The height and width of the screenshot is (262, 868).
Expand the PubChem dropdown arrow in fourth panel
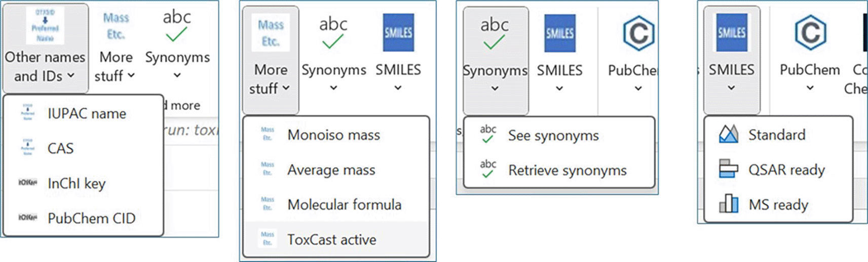click(810, 88)
